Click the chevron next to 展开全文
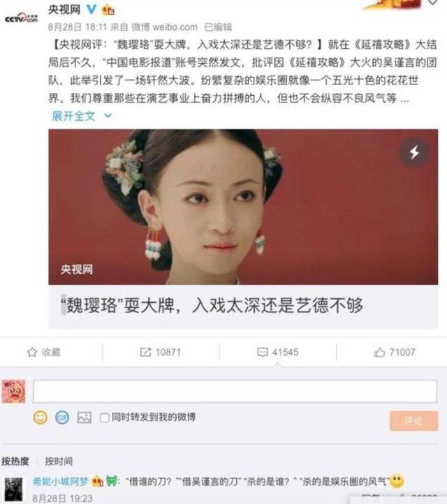 coord(108,115)
